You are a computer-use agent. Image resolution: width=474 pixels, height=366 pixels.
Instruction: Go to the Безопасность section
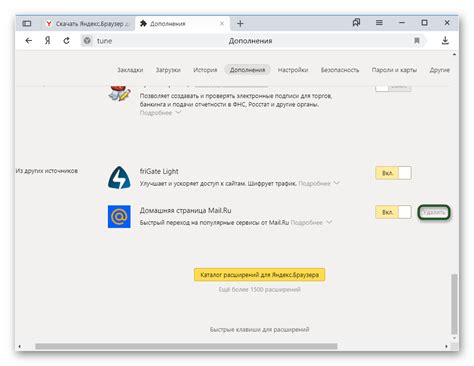[340, 70]
